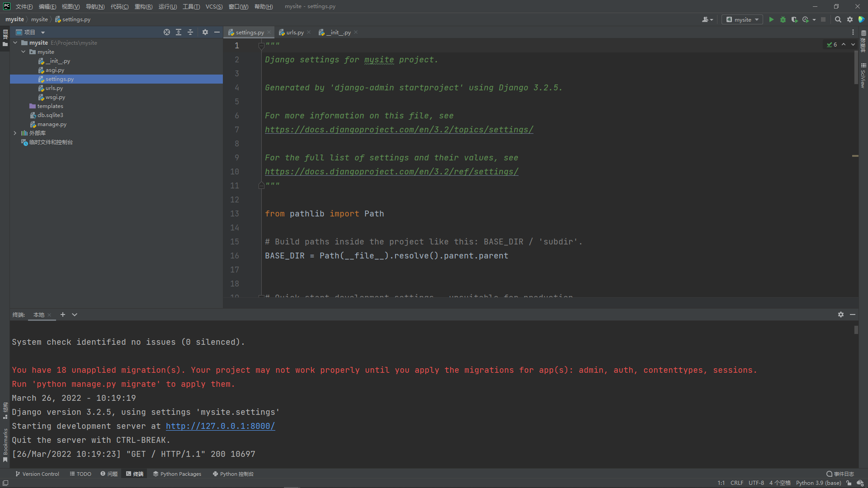This screenshot has width=868, height=488.
Task: Start debugging with the bug icon
Action: point(783,19)
